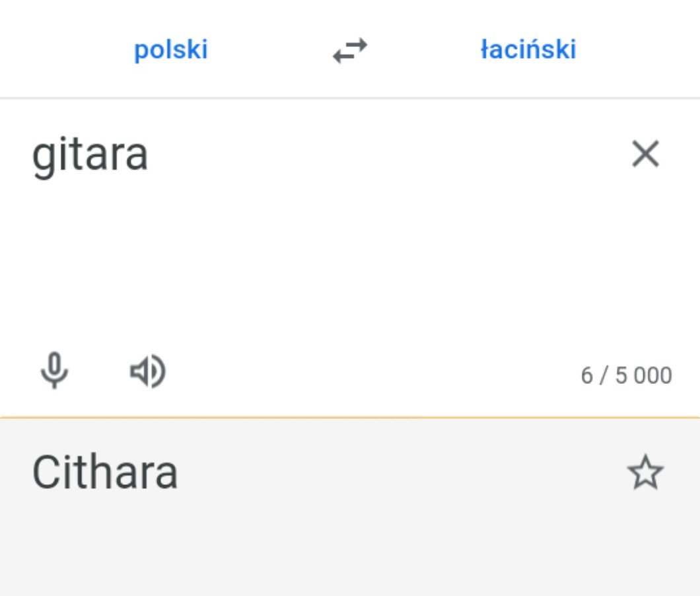700x596 pixels.
Task: Click the 6 / 5 000 character counter
Action: coord(626,375)
